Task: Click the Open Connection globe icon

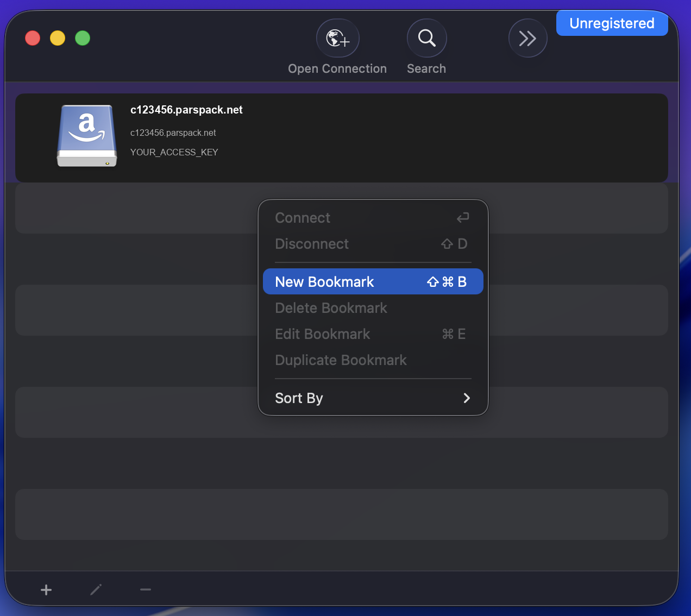Action: point(337,39)
